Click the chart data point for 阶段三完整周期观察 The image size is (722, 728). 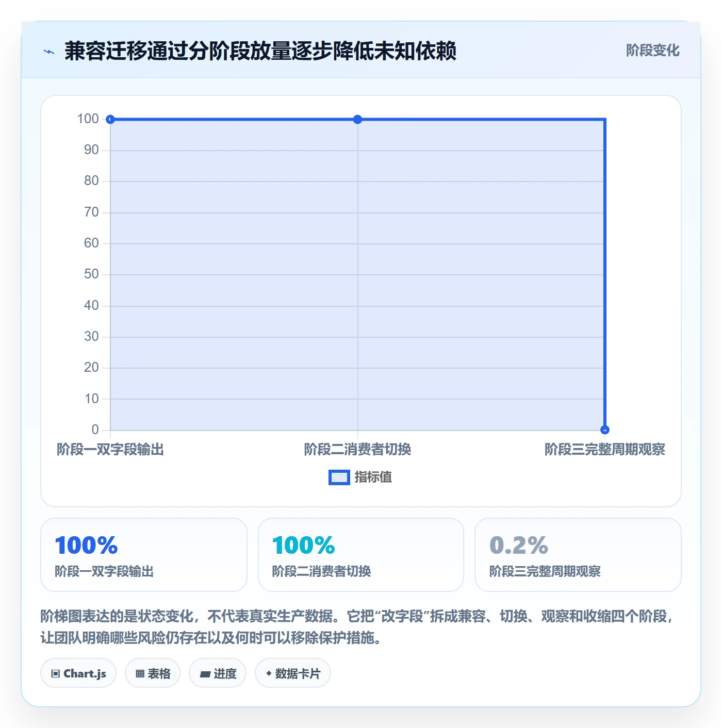pos(605,430)
